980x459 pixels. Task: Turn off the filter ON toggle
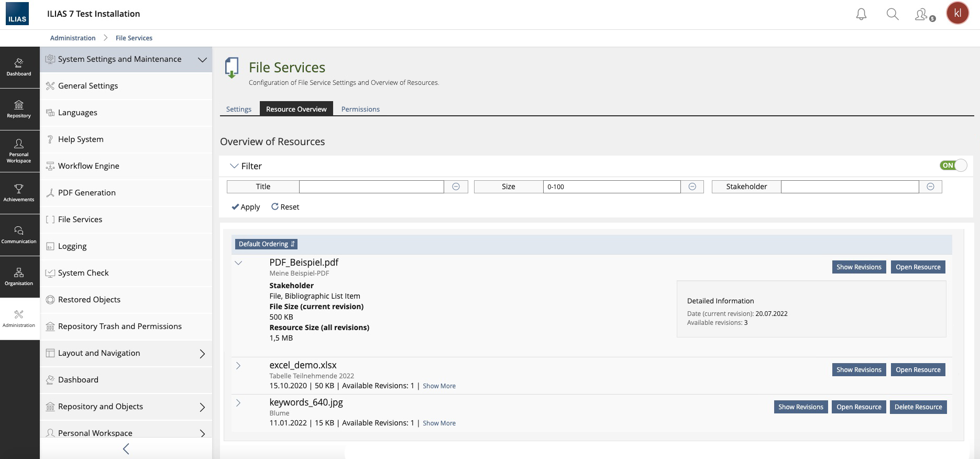[953, 166]
